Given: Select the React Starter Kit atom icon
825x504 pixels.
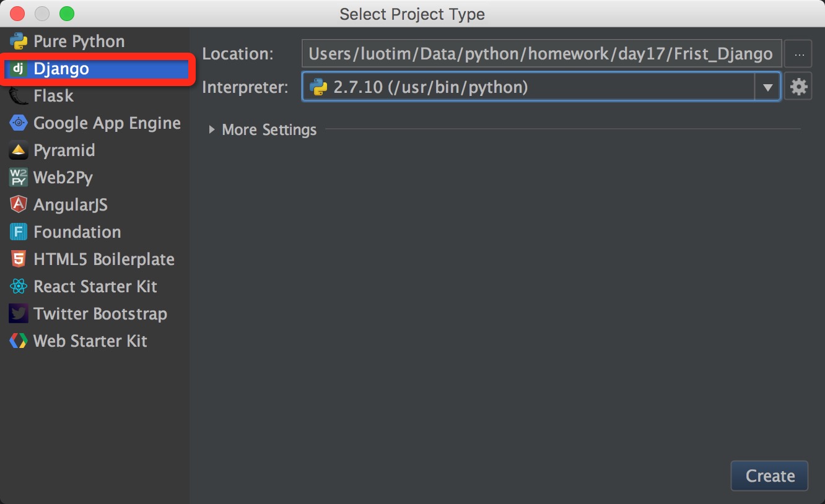Looking at the screenshot, I should click(19, 287).
